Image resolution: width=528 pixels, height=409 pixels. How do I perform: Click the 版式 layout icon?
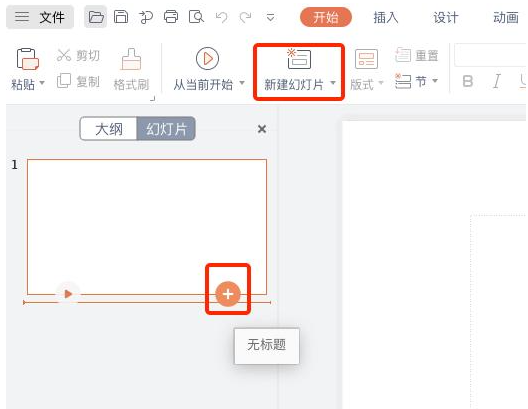click(x=366, y=59)
